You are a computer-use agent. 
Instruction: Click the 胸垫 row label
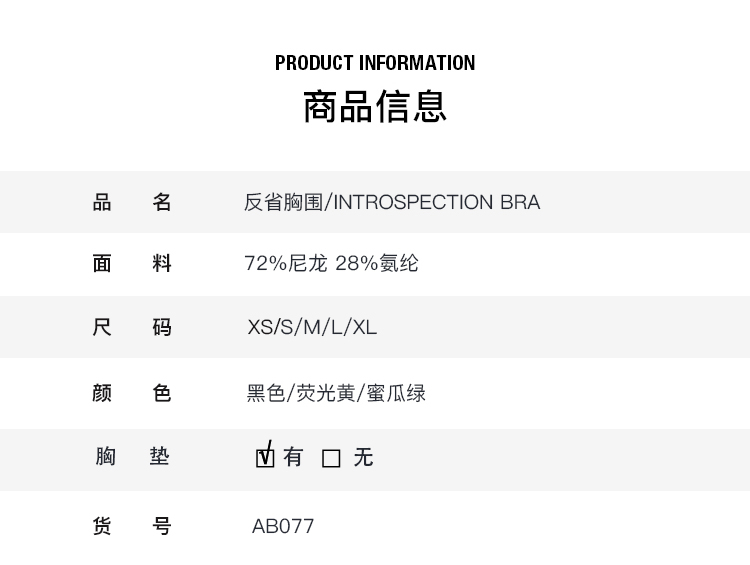pos(132,456)
